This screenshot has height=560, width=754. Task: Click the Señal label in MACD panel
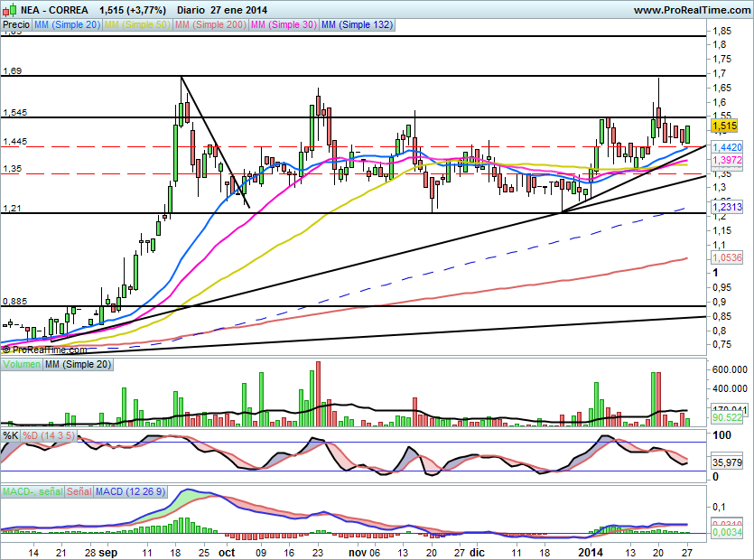click(79, 491)
